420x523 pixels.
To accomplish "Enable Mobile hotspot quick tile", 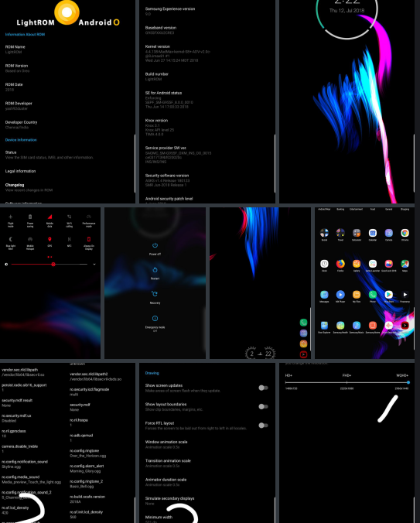I will [x=30, y=243].
